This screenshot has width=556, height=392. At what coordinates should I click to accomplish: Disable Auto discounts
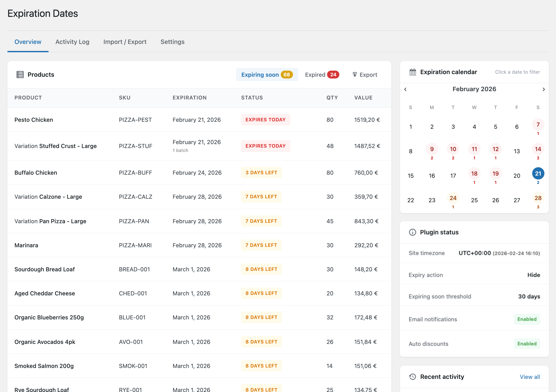pyautogui.click(x=527, y=344)
